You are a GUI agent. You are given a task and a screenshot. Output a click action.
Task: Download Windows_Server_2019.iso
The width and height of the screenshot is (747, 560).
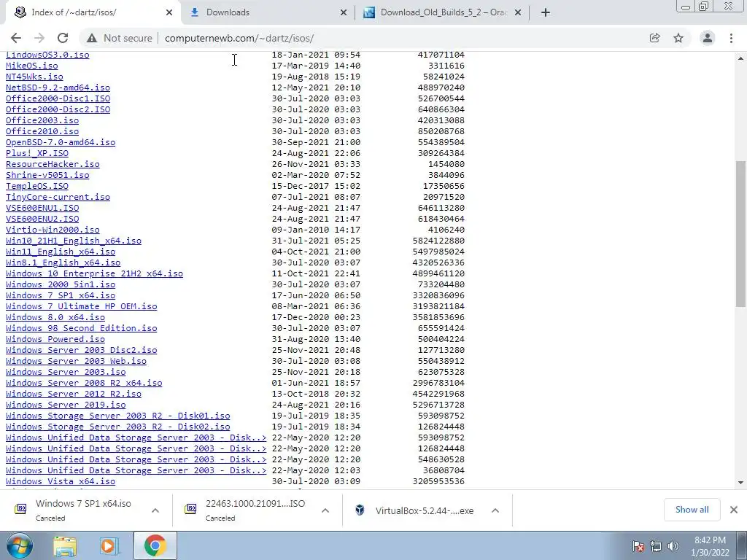click(x=66, y=405)
